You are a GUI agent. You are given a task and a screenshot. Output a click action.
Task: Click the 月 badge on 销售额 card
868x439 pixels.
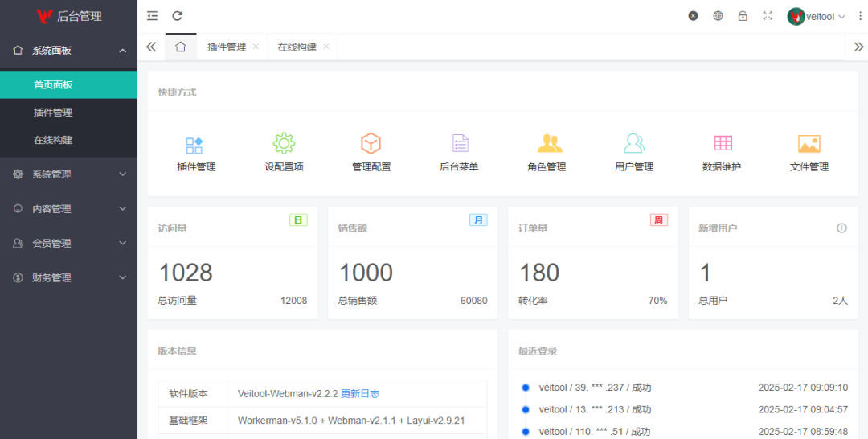[478, 219]
